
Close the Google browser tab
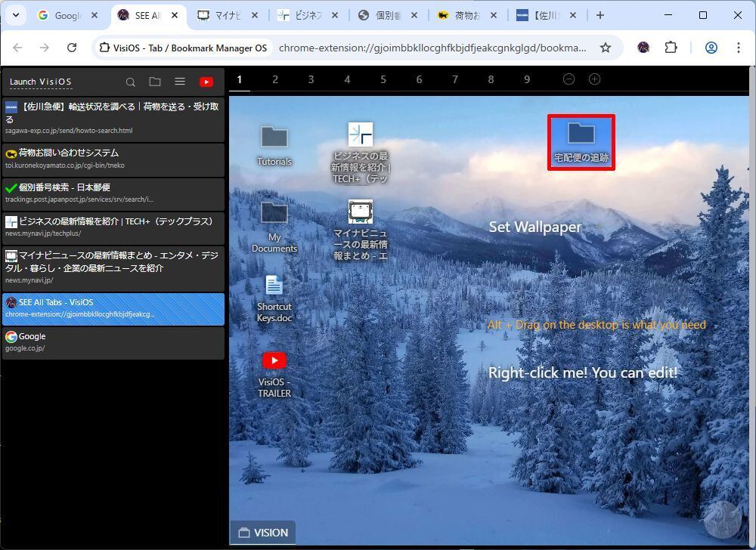pyautogui.click(x=94, y=15)
